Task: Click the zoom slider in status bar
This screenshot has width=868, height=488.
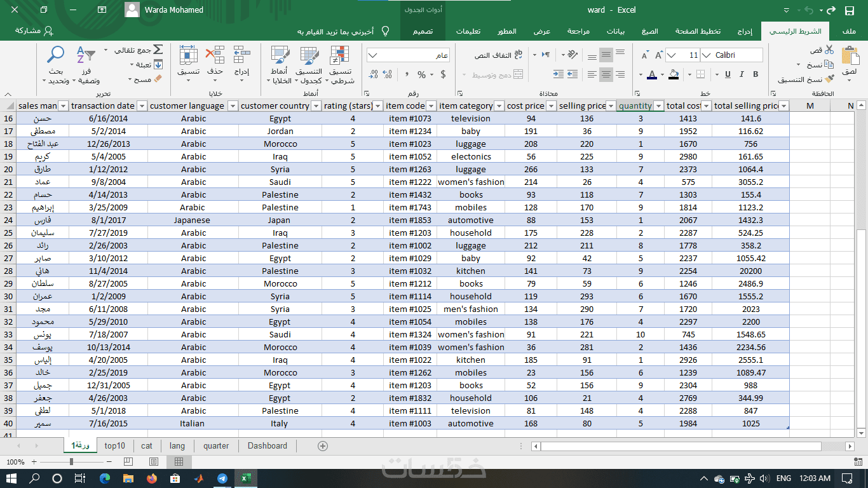Action: 72,462
